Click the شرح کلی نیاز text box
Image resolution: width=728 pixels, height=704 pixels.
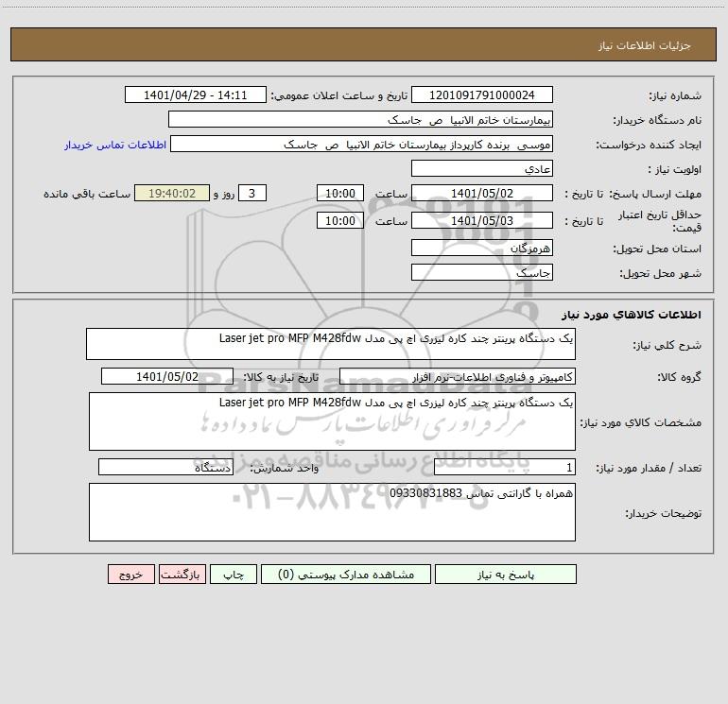(331, 344)
